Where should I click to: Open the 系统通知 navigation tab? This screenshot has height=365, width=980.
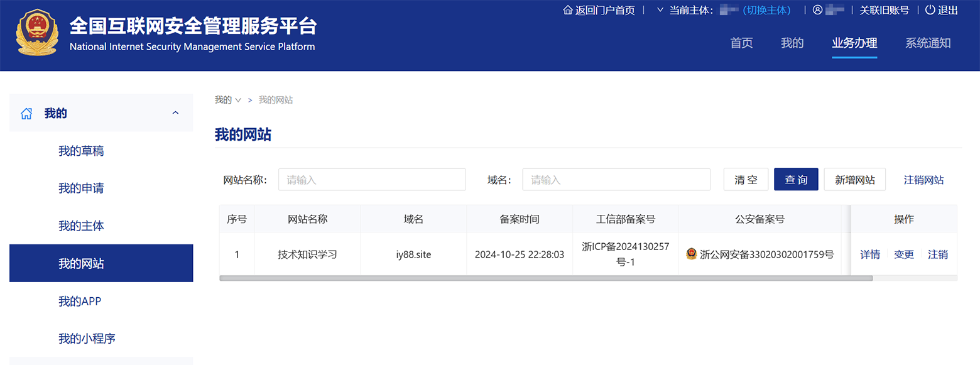pos(928,43)
